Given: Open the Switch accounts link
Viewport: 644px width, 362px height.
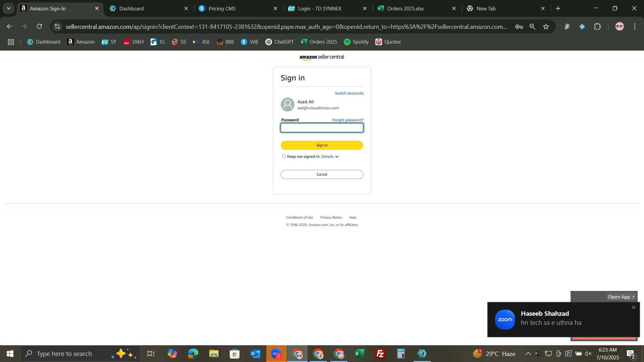Looking at the screenshot, I should 349,93.
